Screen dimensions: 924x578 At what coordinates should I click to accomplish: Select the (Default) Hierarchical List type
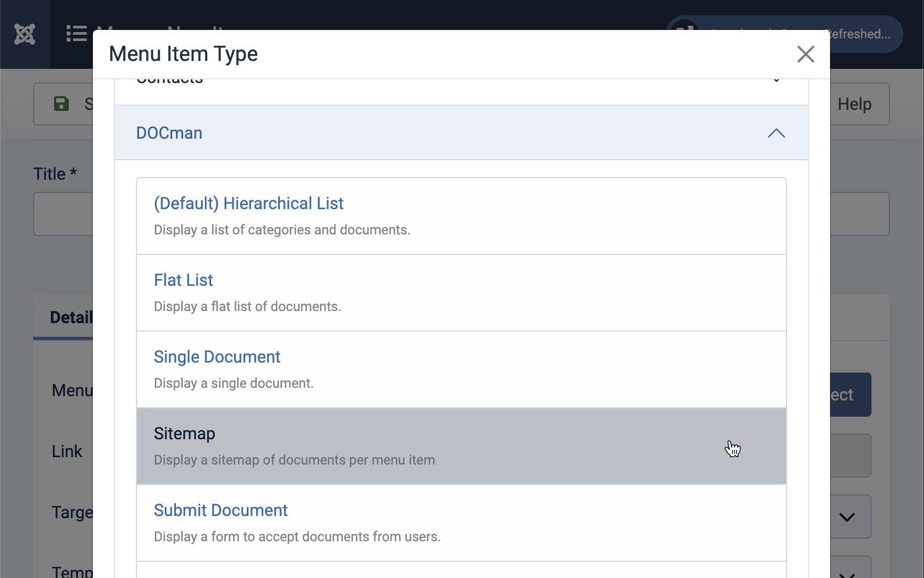[248, 203]
